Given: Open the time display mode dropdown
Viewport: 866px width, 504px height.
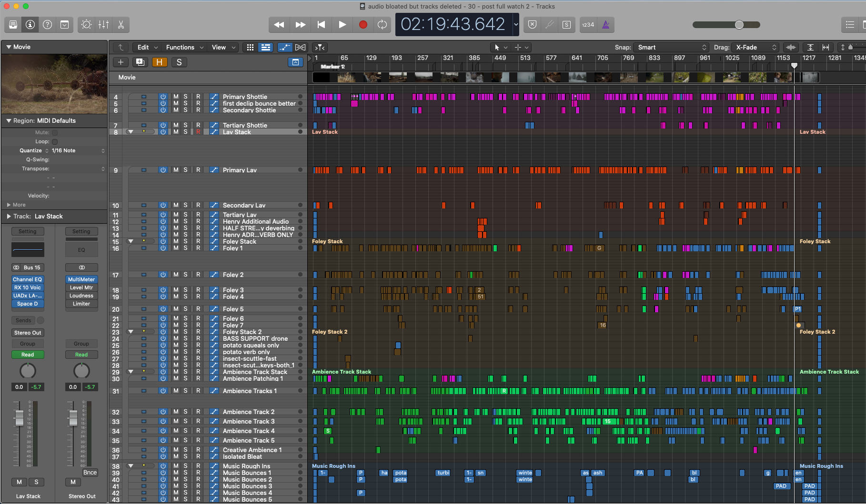Looking at the screenshot, I should (516, 25).
